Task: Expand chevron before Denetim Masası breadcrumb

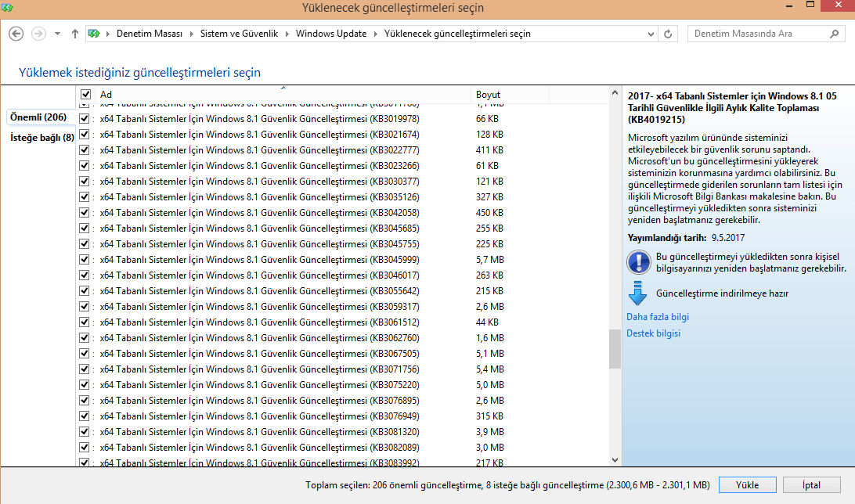Action: coord(108,34)
